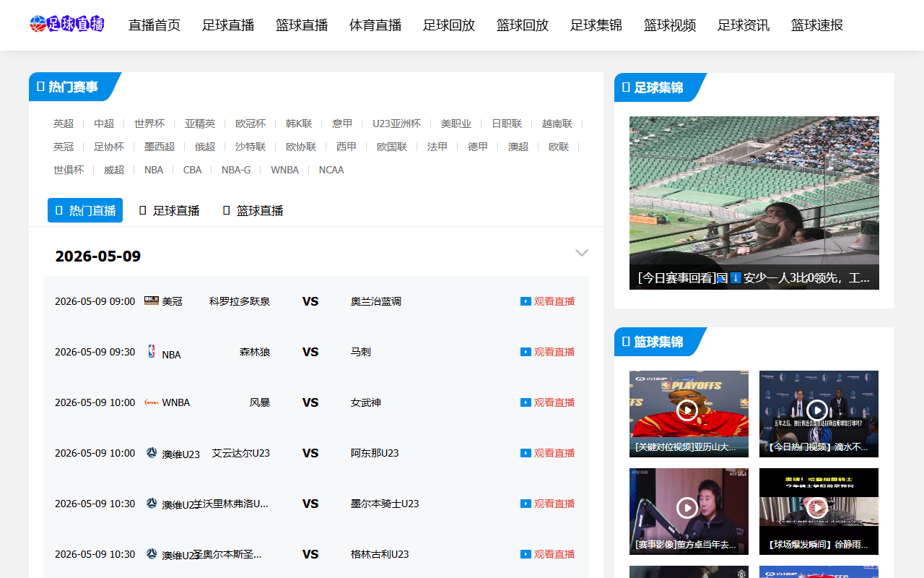Watch live 科罗拉多跃泉 vs 奥兰治蓝调

548,301
